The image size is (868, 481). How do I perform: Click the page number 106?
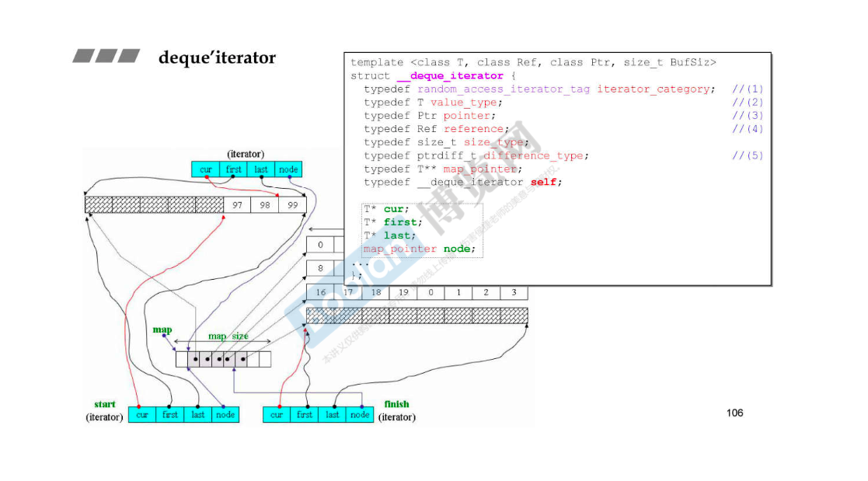[734, 413]
